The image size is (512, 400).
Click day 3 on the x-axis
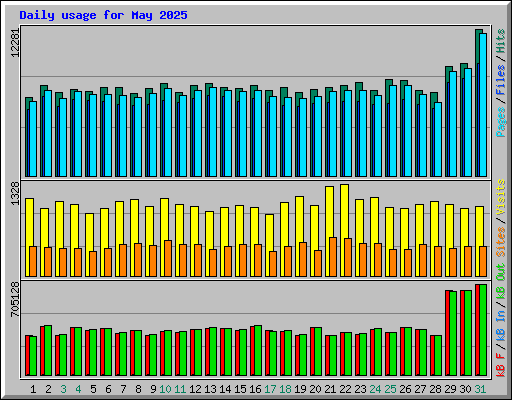pyautogui.click(x=63, y=389)
